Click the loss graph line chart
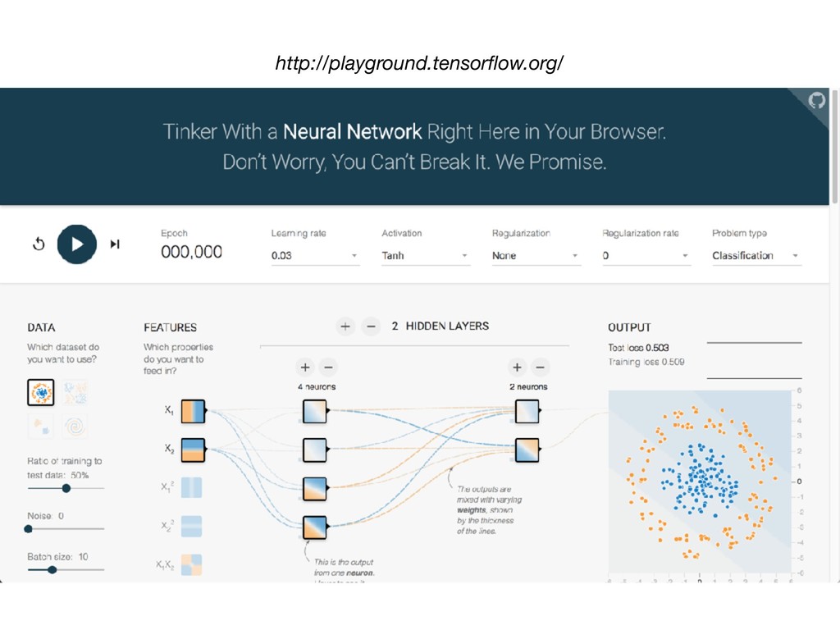The image size is (840, 630). coord(755,360)
